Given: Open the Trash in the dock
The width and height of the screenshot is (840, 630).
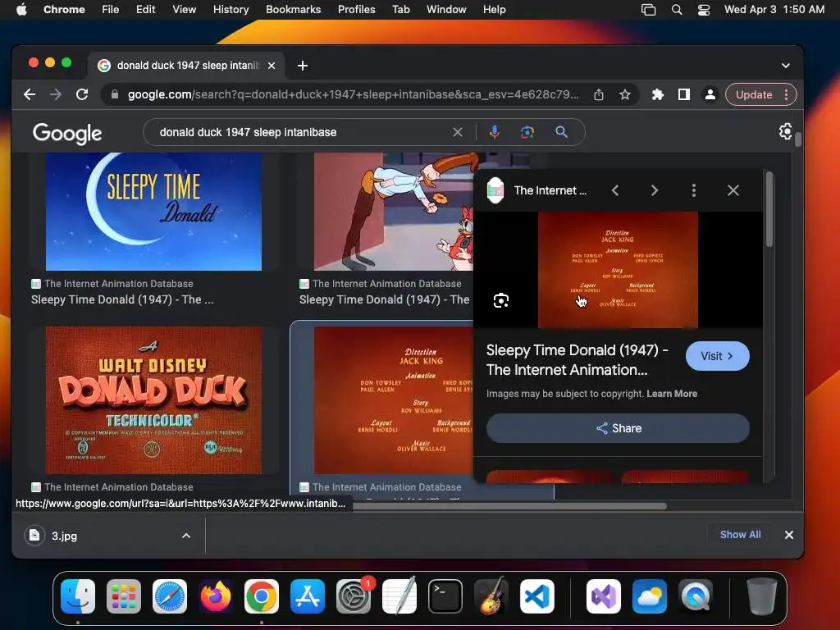Looking at the screenshot, I should [761, 596].
